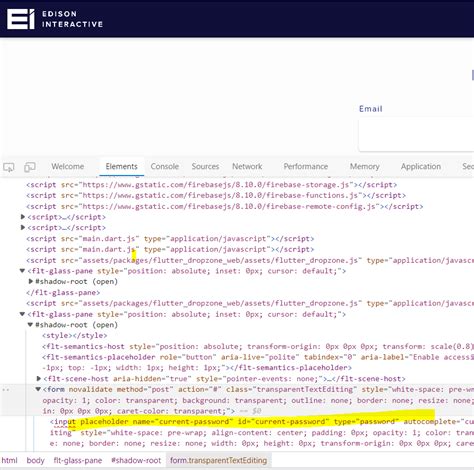Select the first main.dart.js script line
This screenshot has height=470, width=474.
pyautogui.click(x=170, y=239)
